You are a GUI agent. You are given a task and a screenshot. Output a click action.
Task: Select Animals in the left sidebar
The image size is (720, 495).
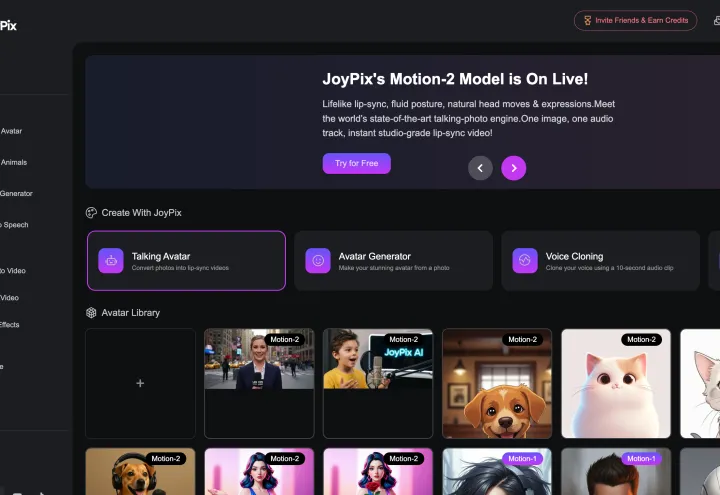tap(13, 163)
